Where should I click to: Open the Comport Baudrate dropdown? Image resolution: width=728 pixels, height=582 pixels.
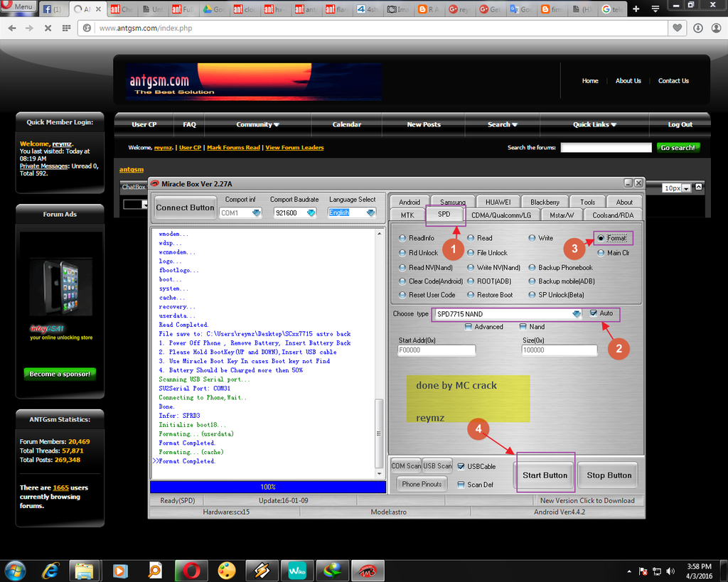point(311,212)
